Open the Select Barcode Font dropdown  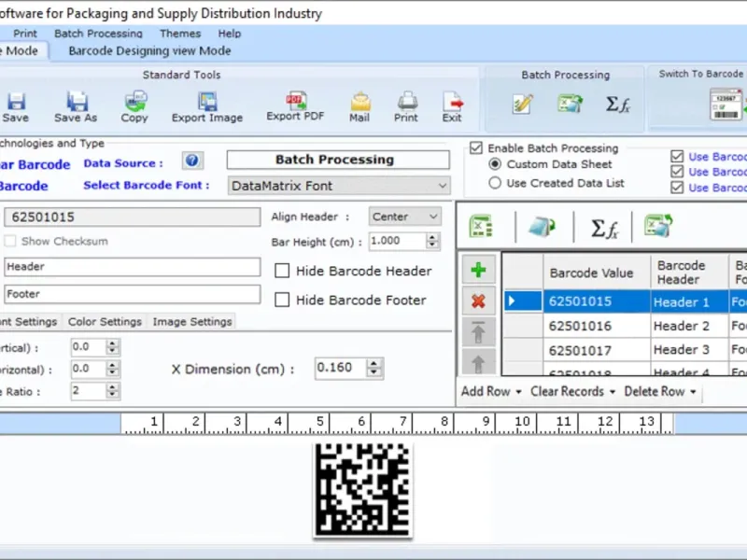(339, 186)
